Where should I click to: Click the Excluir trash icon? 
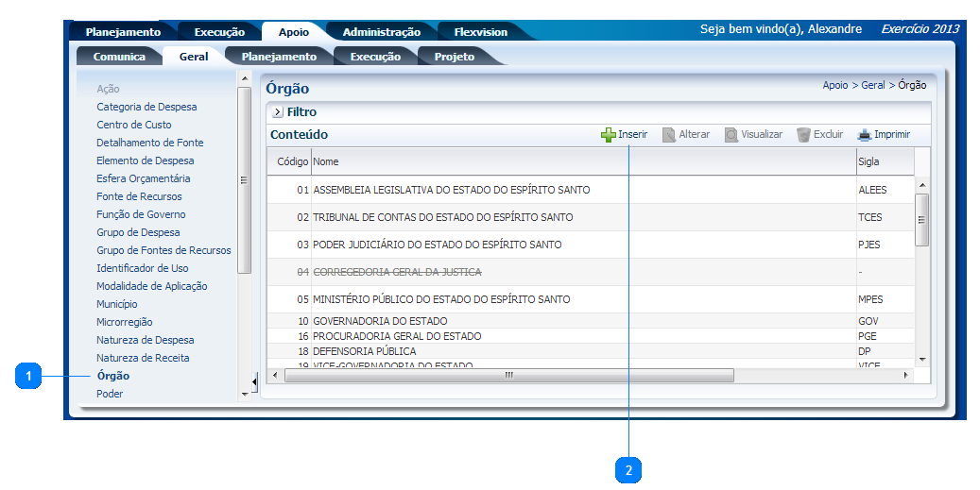click(803, 135)
